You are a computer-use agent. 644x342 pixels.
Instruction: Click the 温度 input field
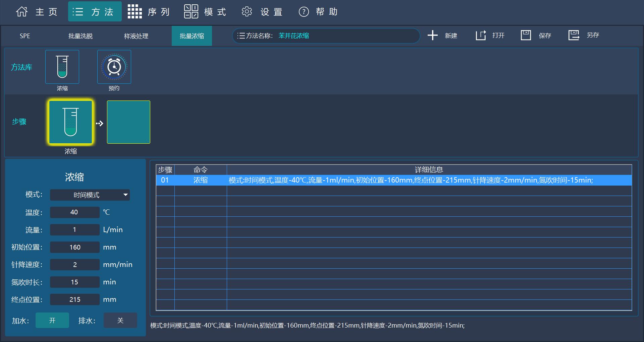click(x=74, y=212)
